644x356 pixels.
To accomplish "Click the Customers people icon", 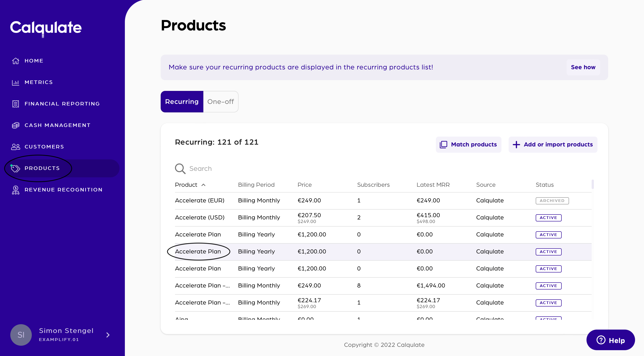I will 15,147.
